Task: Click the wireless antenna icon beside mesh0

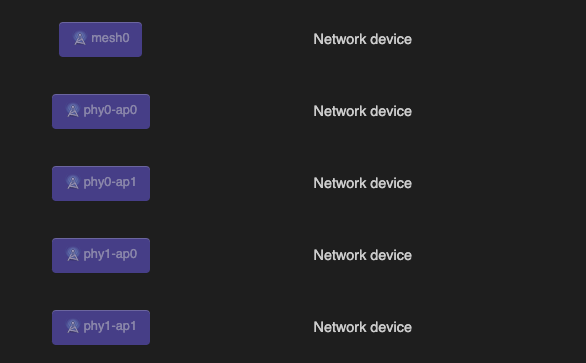Action: (x=80, y=38)
